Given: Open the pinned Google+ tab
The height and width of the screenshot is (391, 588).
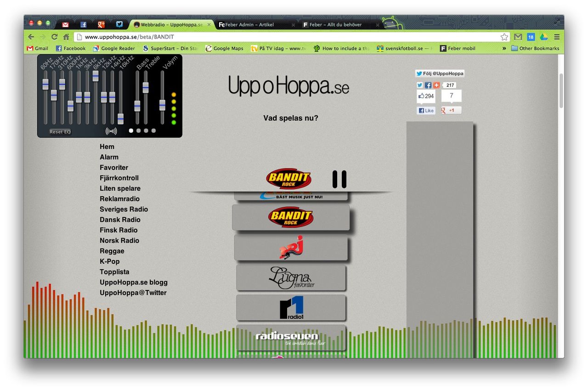Looking at the screenshot, I should point(102,25).
